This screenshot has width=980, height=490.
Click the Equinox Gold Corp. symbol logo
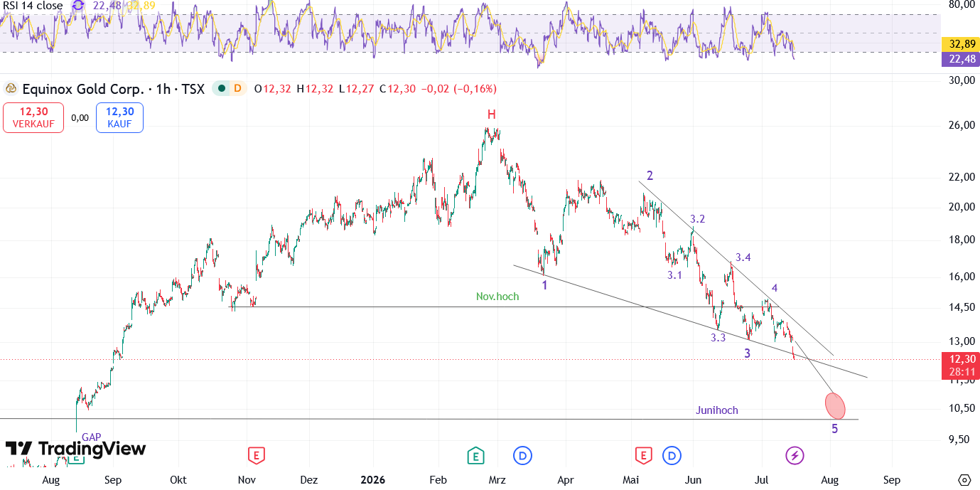11,89
